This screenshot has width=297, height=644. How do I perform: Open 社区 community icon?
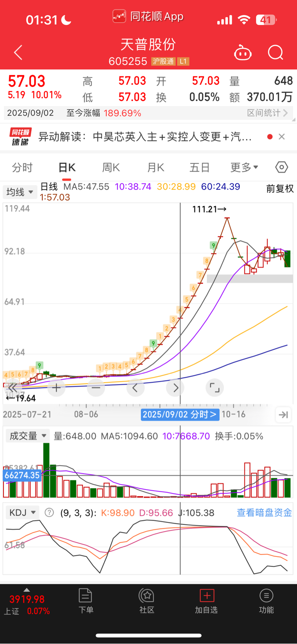coord(147,601)
